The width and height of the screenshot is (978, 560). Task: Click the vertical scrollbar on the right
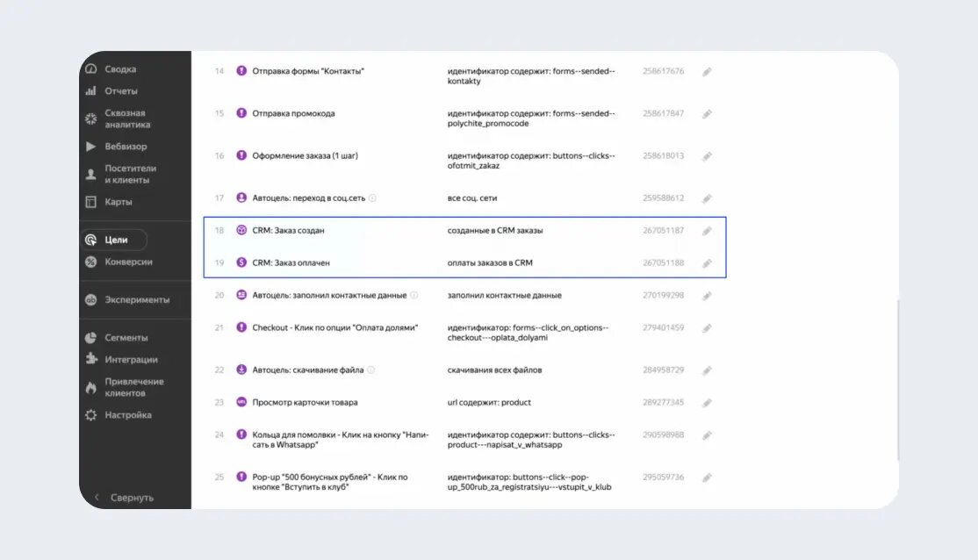point(896,377)
